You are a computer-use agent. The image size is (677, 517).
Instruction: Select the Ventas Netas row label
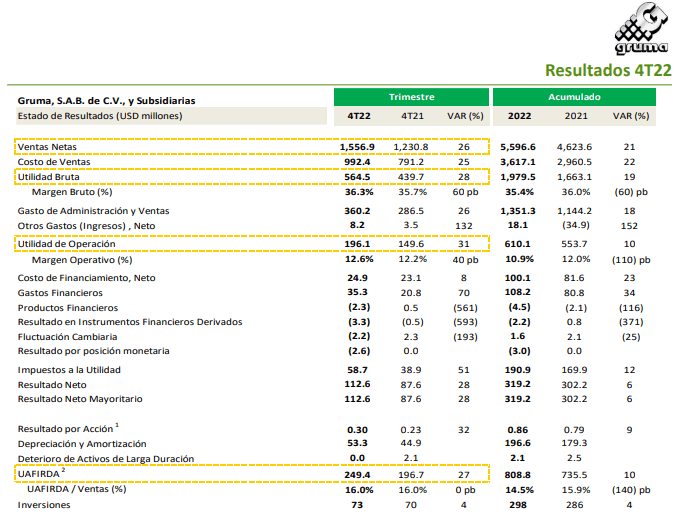click(x=47, y=147)
